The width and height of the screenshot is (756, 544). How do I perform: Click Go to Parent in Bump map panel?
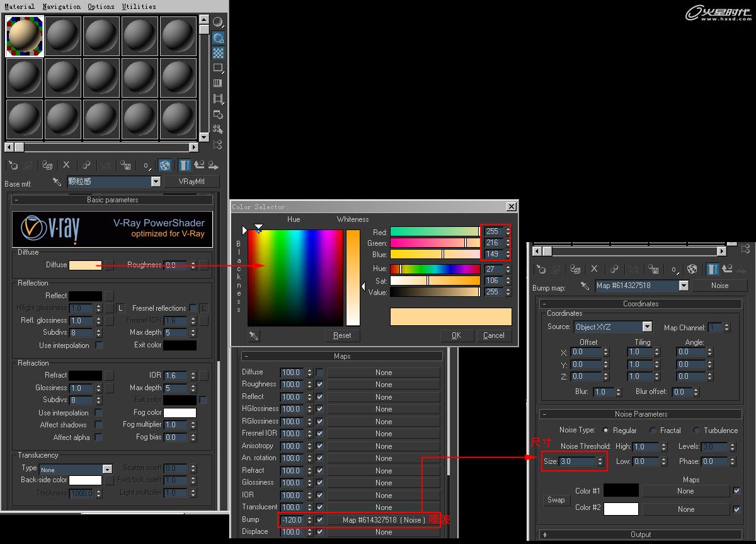coord(727,269)
